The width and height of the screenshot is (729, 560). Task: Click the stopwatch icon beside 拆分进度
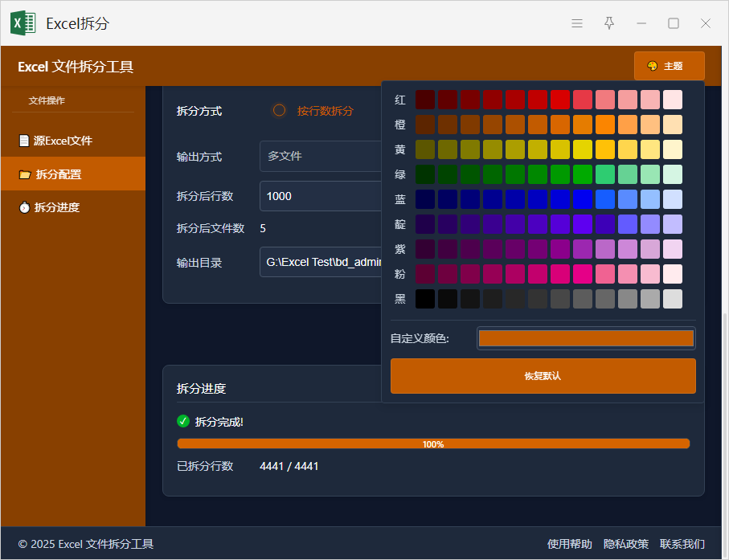(24, 207)
